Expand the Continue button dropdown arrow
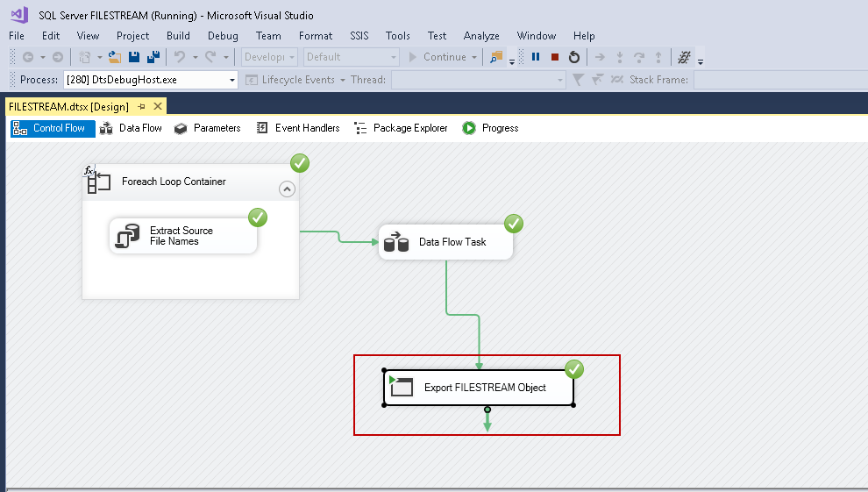Screen dimensions: 868x492 [x=474, y=57]
